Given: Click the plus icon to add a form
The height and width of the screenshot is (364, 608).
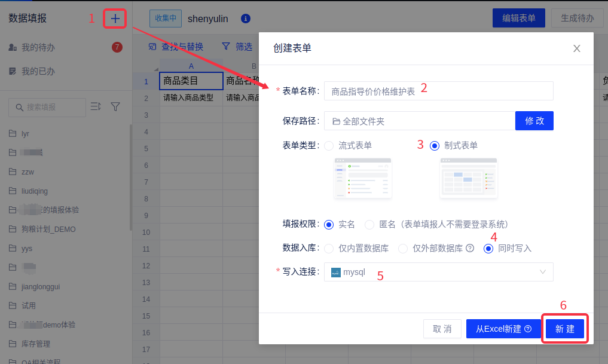Looking at the screenshot, I should tap(115, 19).
